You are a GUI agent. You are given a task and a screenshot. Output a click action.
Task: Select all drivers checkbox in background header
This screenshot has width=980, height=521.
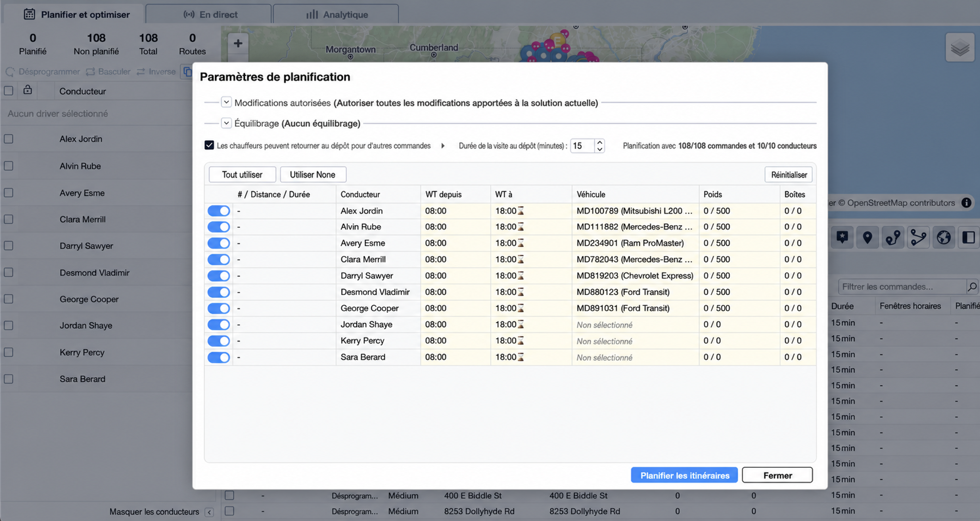click(8, 91)
